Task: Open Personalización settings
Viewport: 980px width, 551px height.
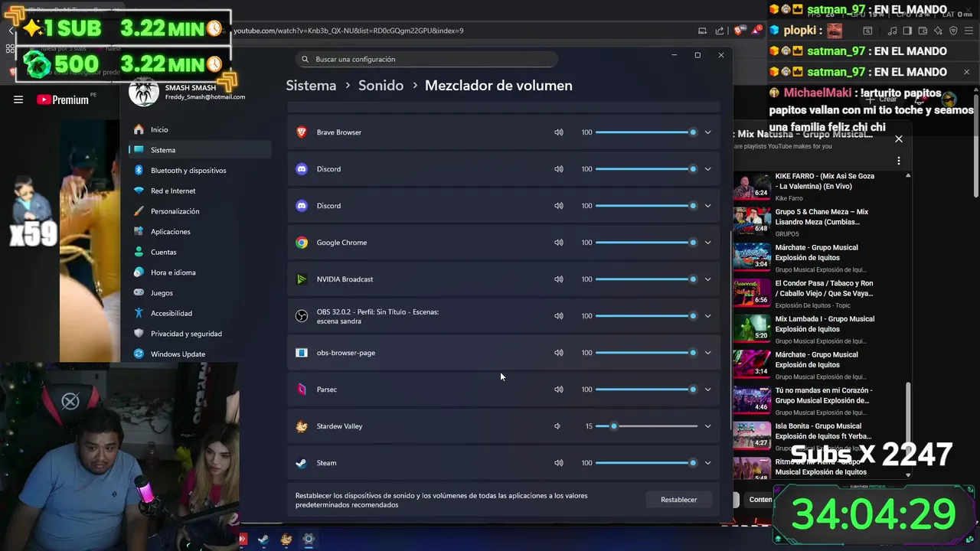Action: [200, 211]
